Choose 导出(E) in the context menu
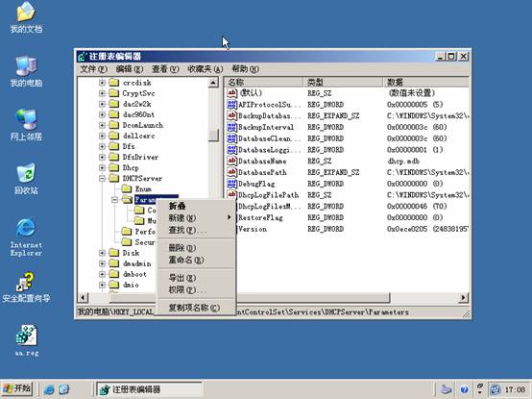 click(196, 278)
